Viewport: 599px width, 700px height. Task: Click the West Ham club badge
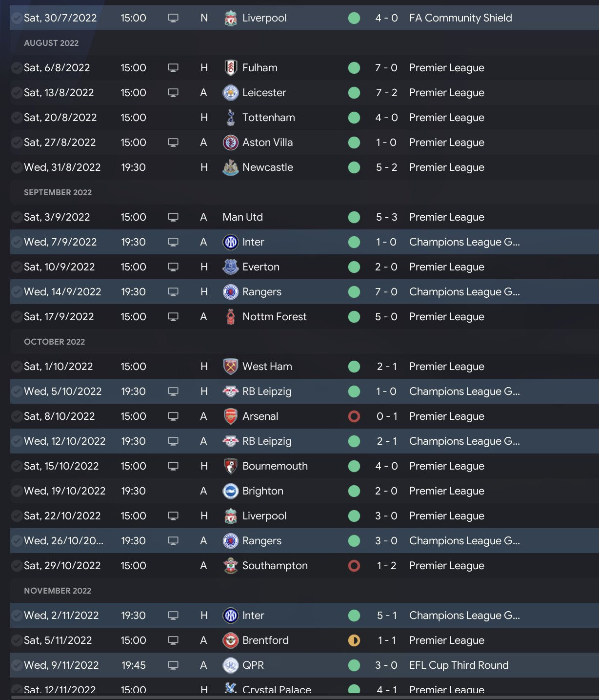pos(231,367)
